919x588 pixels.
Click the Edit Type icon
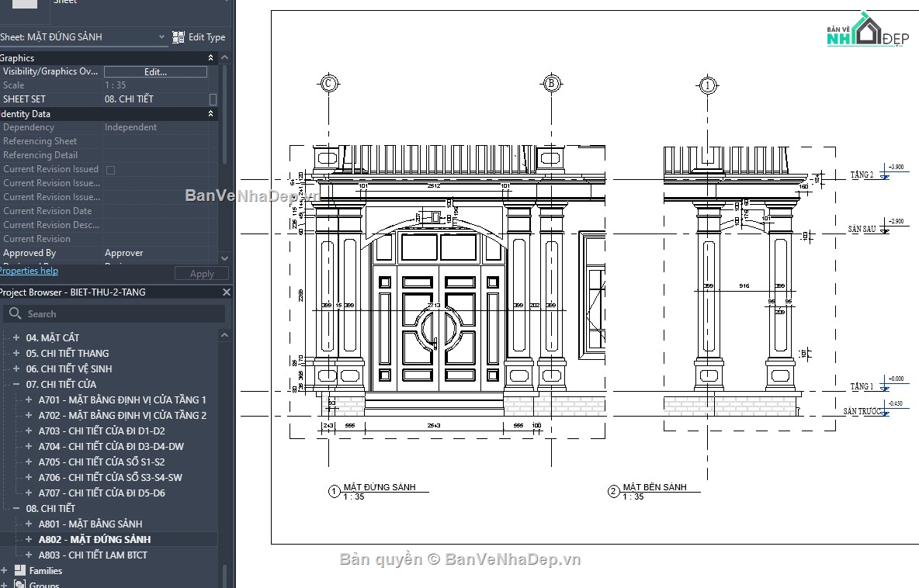pos(179,37)
